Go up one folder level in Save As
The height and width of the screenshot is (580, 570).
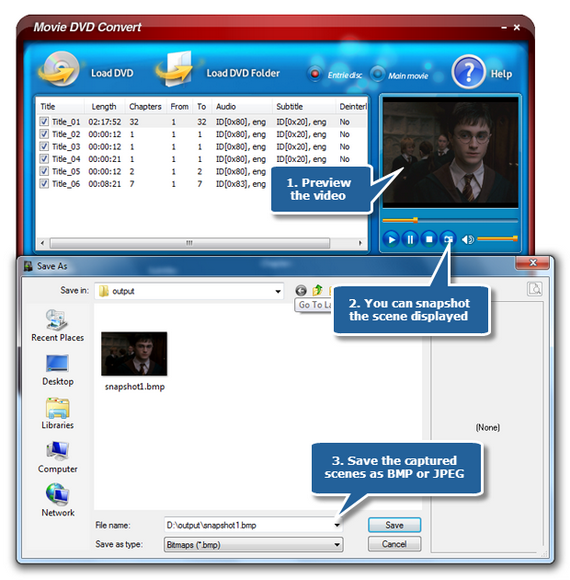tap(317, 290)
